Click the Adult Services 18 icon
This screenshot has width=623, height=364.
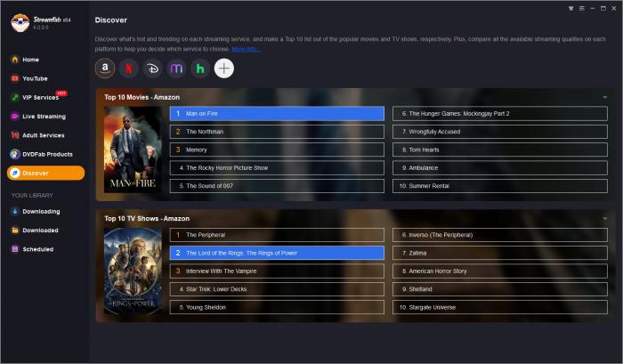[15, 135]
